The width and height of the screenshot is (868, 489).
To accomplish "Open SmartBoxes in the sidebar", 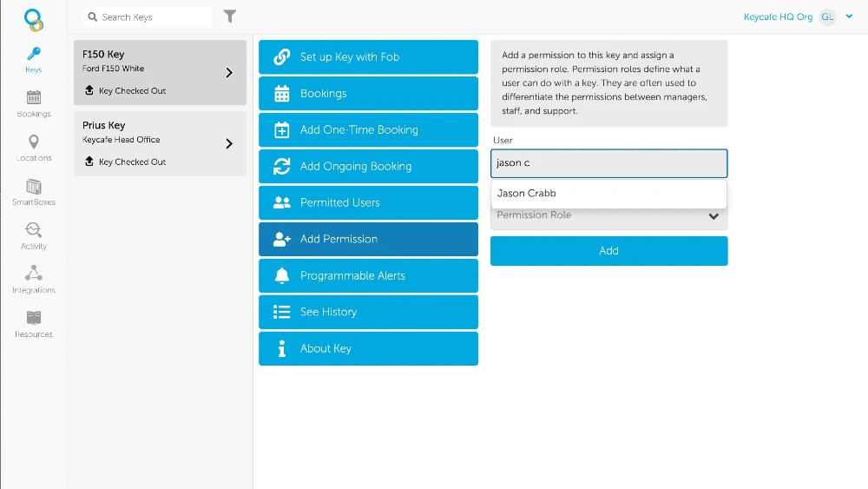I will coord(34,192).
